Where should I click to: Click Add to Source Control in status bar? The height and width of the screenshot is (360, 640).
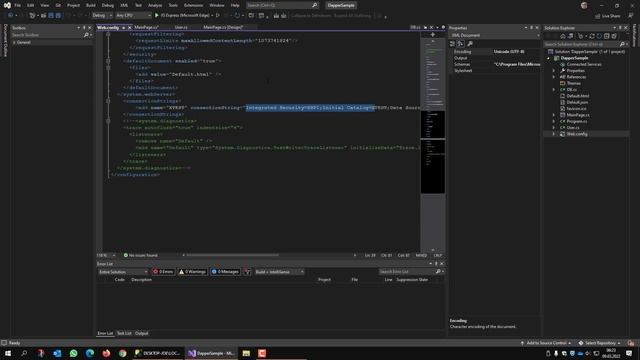(x=546, y=343)
